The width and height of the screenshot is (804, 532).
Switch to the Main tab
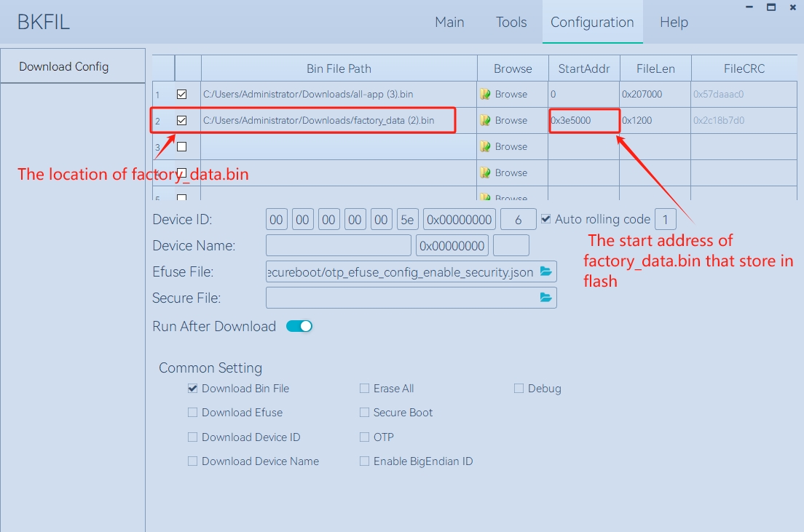click(449, 23)
